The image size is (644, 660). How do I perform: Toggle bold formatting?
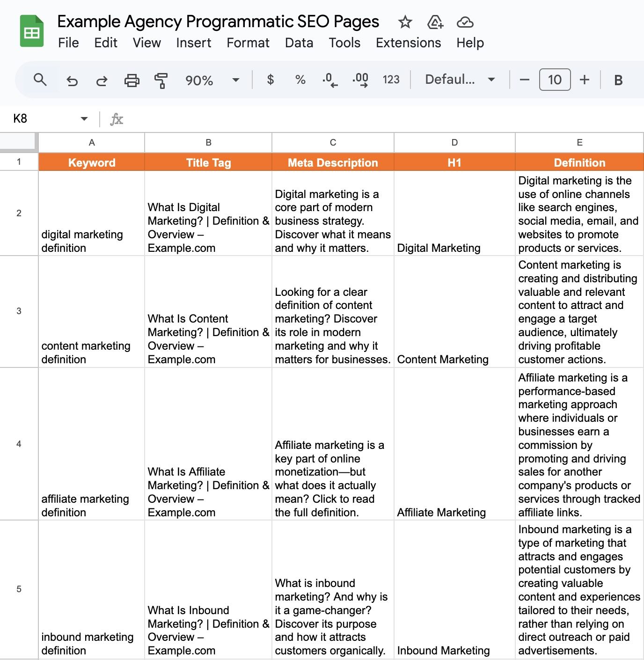[x=618, y=80]
